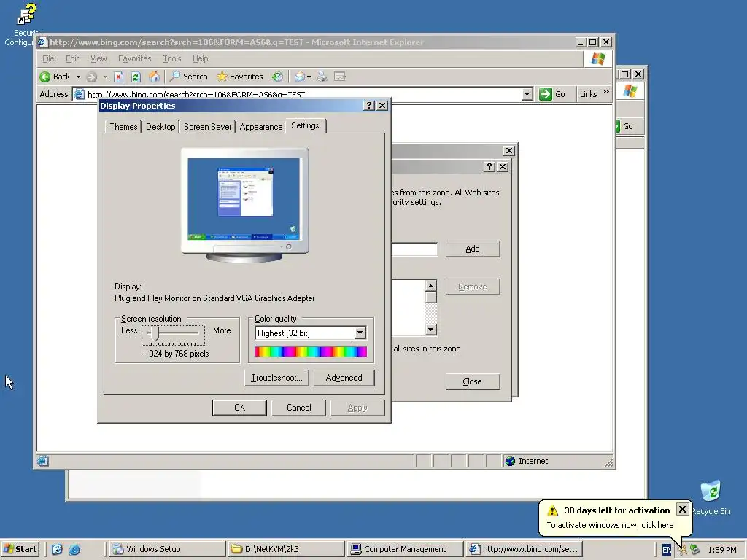Switch to the Screen Saver tab
Image resolution: width=747 pixels, height=560 pixels.
[208, 127]
